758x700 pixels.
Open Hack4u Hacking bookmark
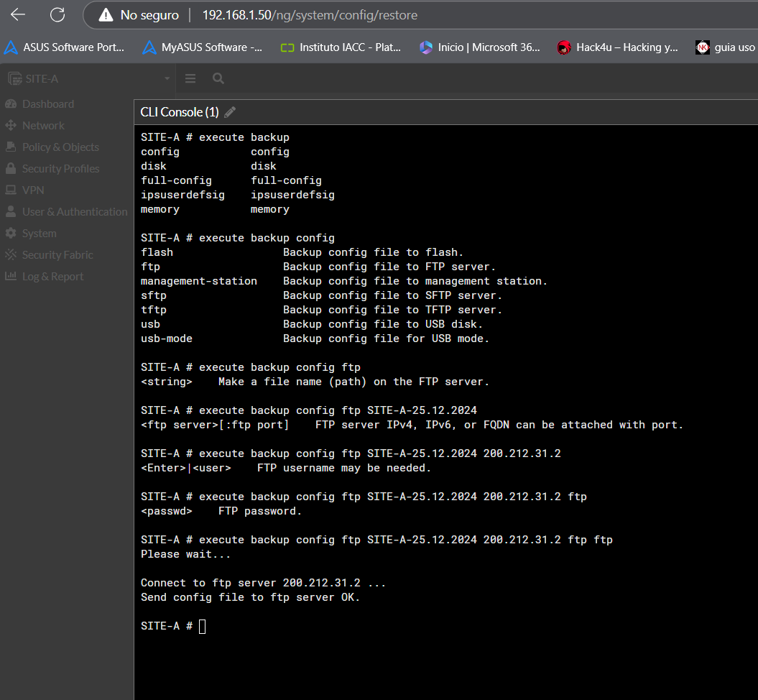click(618, 47)
